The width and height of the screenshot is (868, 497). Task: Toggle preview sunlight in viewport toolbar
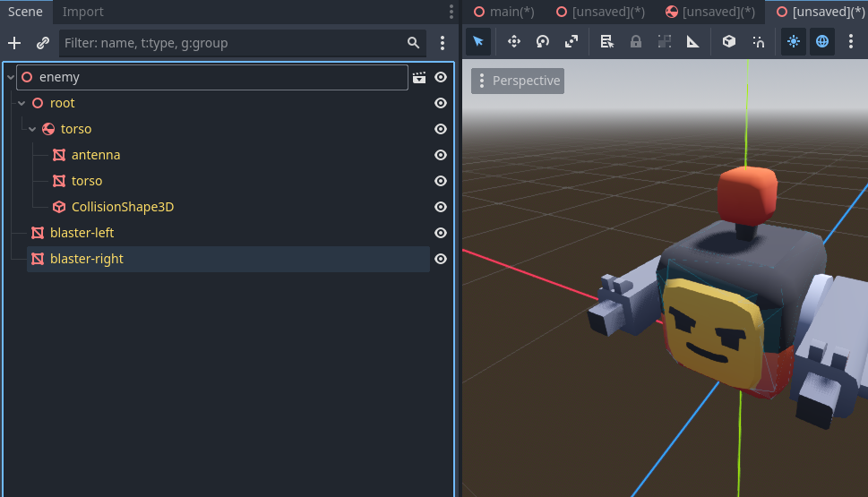[x=794, y=41]
